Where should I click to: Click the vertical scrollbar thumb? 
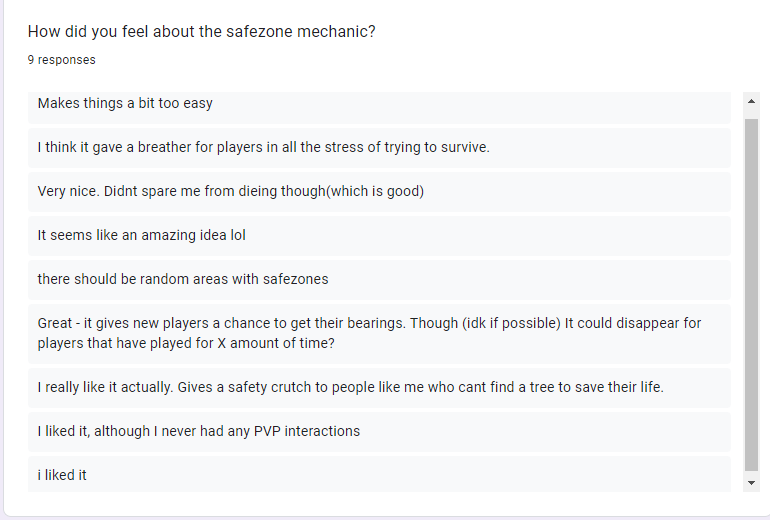[751, 295]
